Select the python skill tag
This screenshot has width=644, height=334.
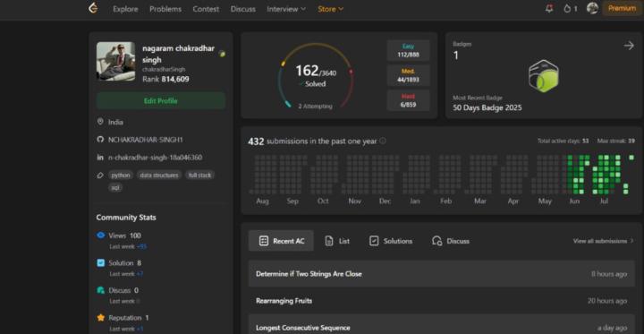(121, 176)
